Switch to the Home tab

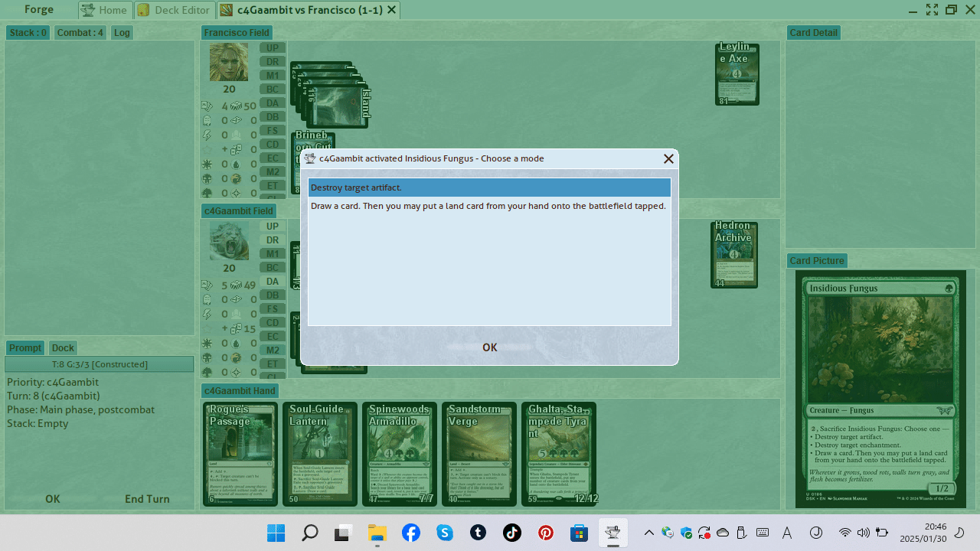pyautogui.click(x=104, y=10)
